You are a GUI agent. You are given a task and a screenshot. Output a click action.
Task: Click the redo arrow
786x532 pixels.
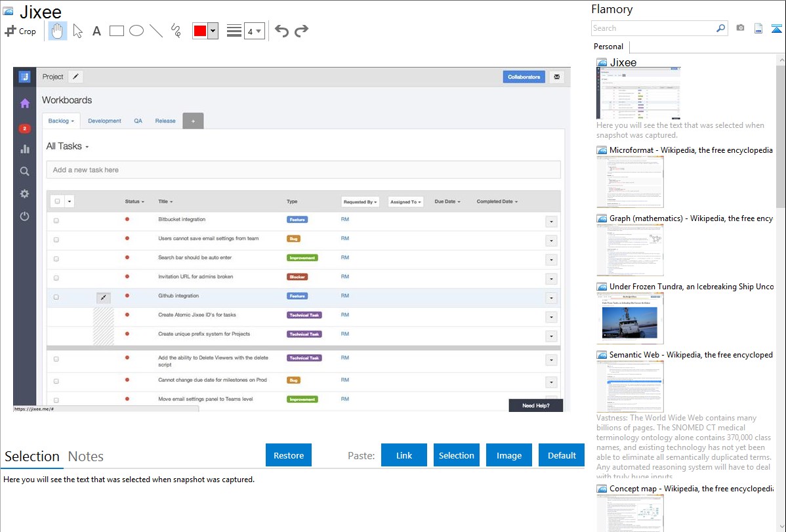click(301, 31)
